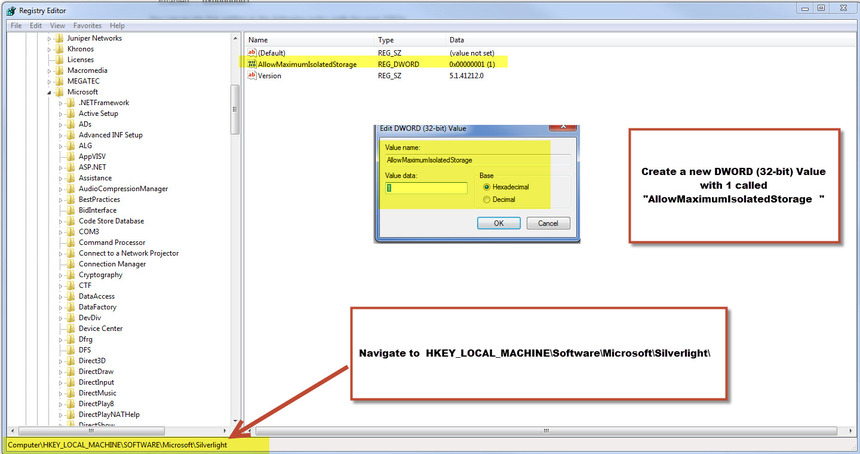
Task: Open the Favorites menu
Action: click(87, 25)
